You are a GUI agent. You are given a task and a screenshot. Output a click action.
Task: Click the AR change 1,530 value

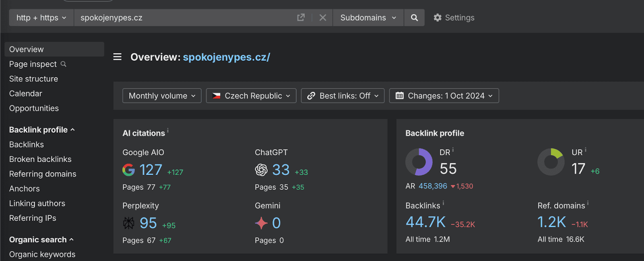(462, 186)
